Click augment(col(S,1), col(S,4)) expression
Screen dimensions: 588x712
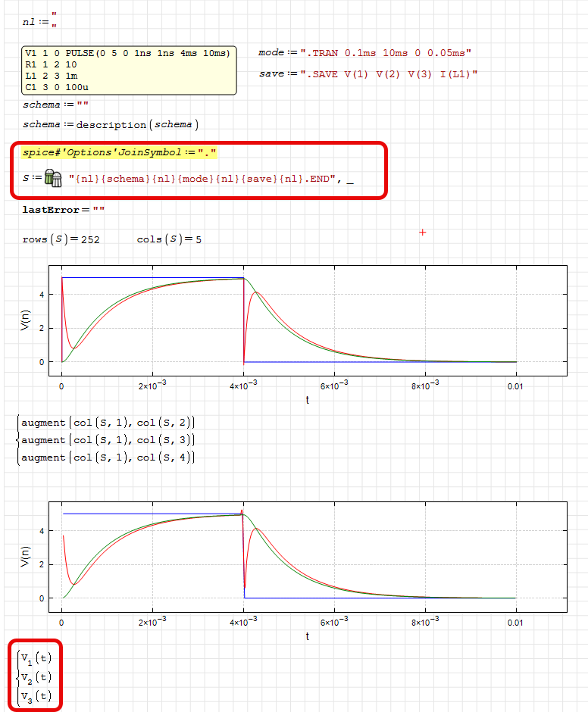108,457
